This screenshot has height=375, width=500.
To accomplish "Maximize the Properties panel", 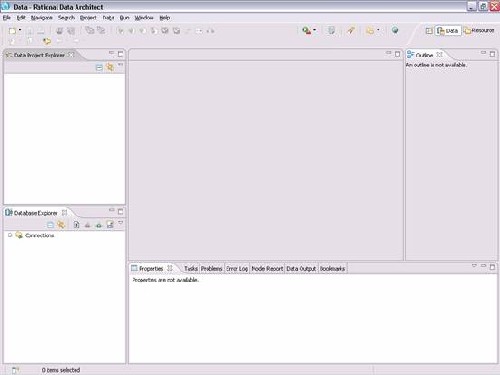I will (492, 267).
